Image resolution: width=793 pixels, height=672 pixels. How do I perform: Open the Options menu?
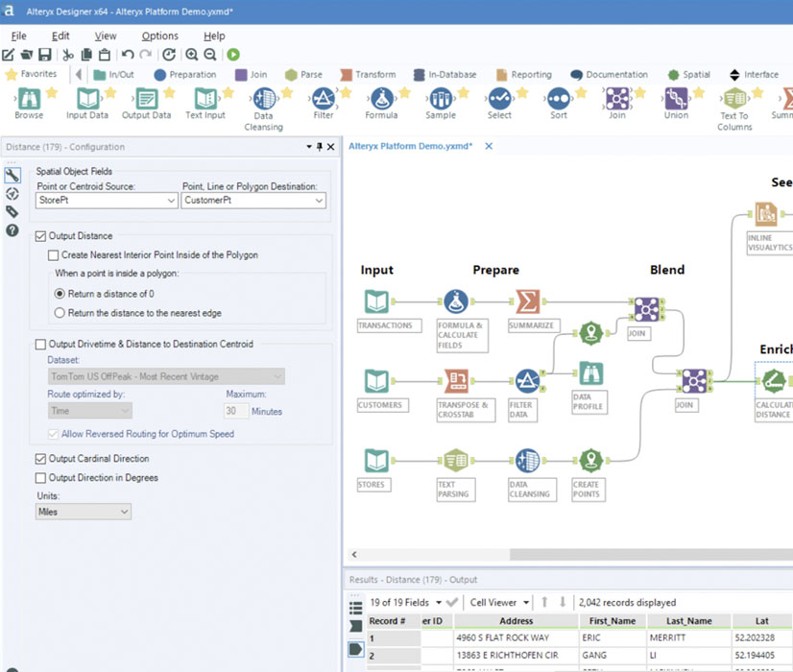pos(159,36)
